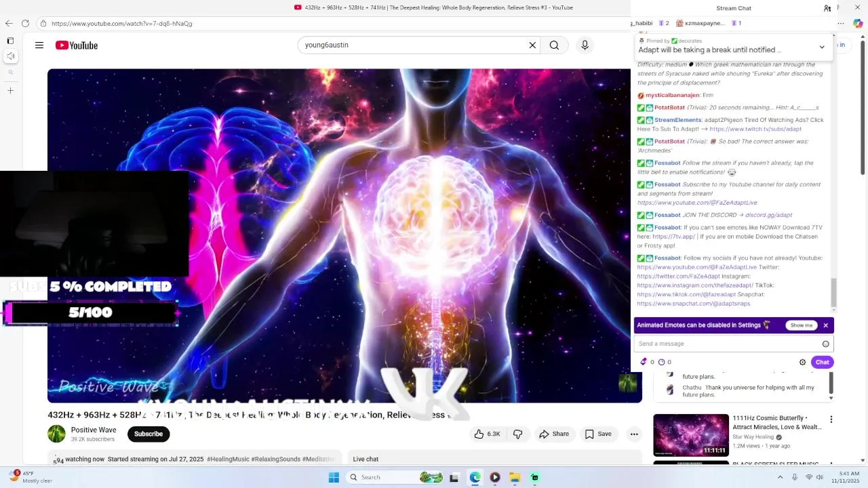Open the twitch.tv/subs/adapt link in chat
The height and width of the screenshot is (488, 868).
[755, 129]
